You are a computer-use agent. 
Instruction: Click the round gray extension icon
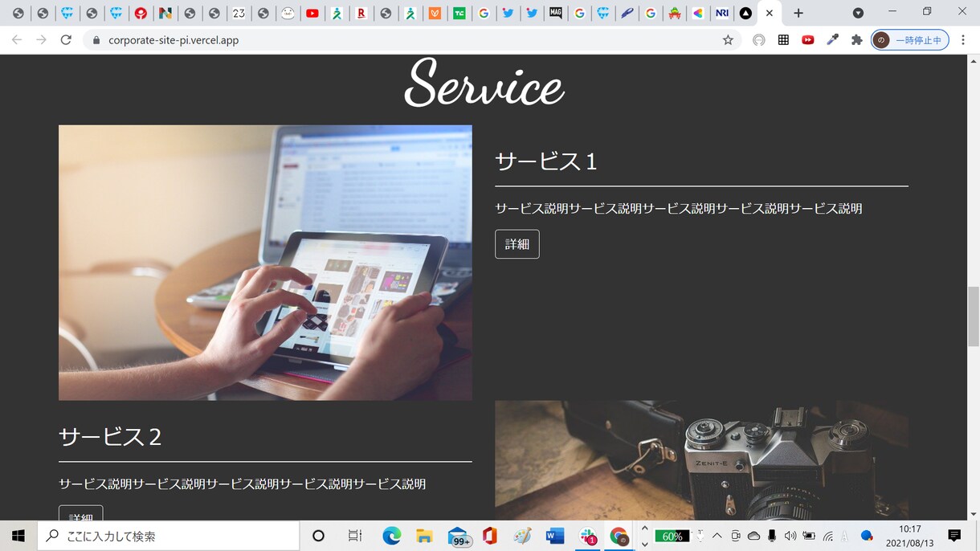pyautogui.click(x=759, y=39)
